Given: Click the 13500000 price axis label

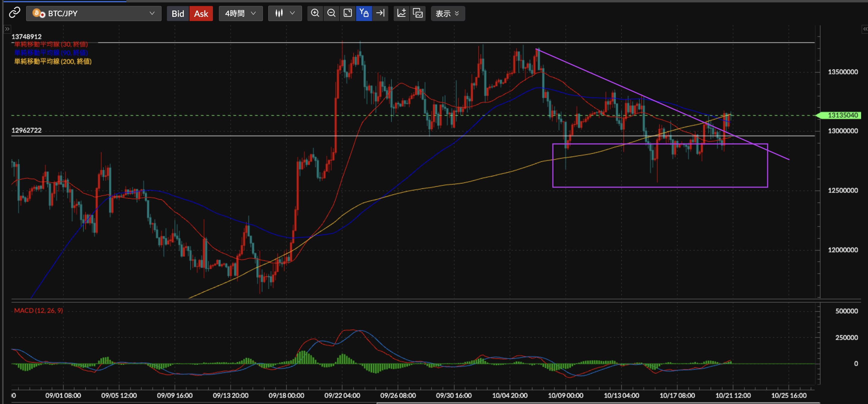Looking at the screenshot, I should click(843, 72).
